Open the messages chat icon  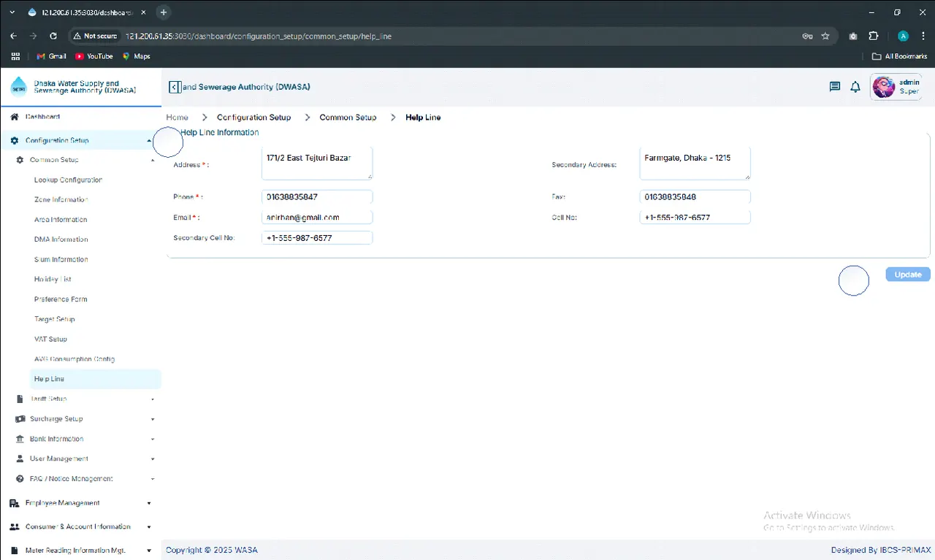click(835, 87)
